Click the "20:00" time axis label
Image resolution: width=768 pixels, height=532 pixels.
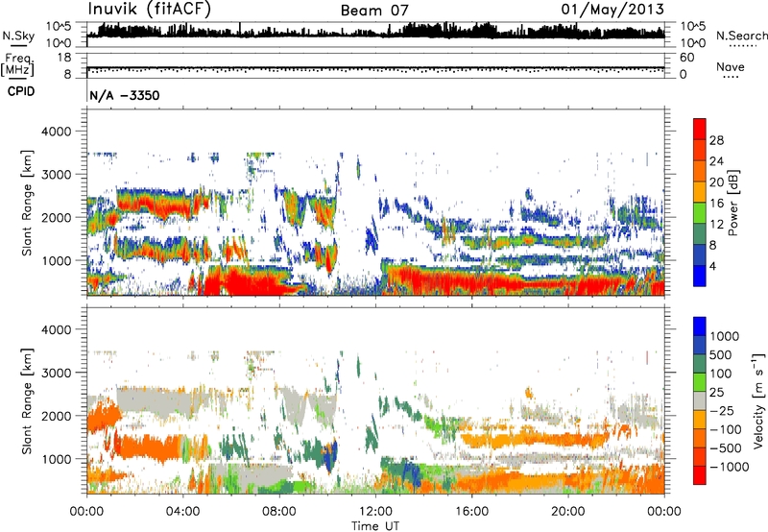pyautogui.click(x=567, y=512)
